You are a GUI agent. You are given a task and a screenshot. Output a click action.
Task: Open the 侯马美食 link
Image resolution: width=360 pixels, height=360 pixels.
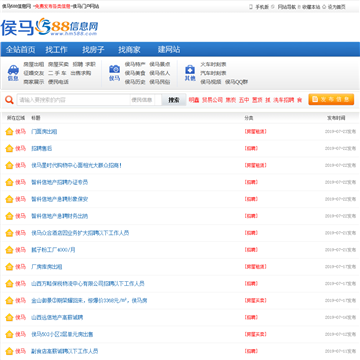[135, 73]
